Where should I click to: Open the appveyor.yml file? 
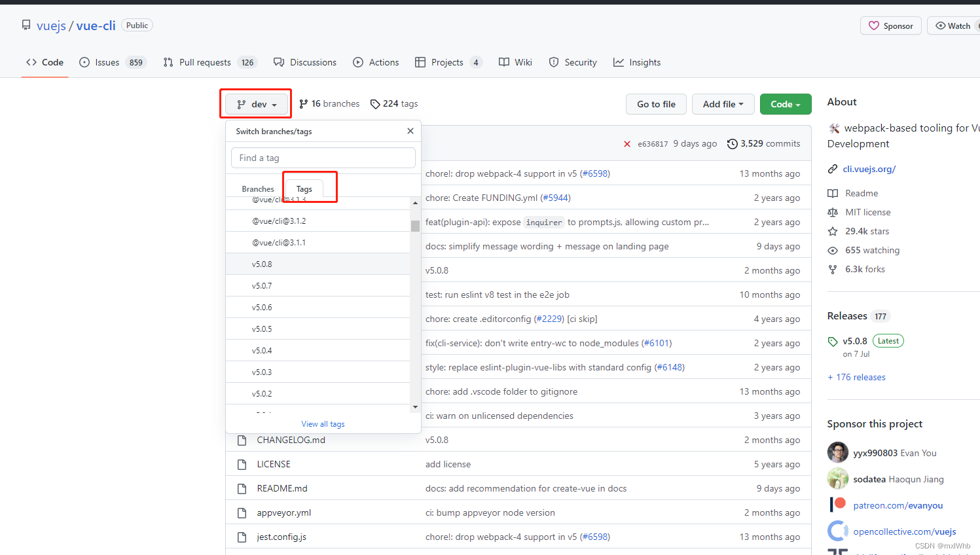284,512
